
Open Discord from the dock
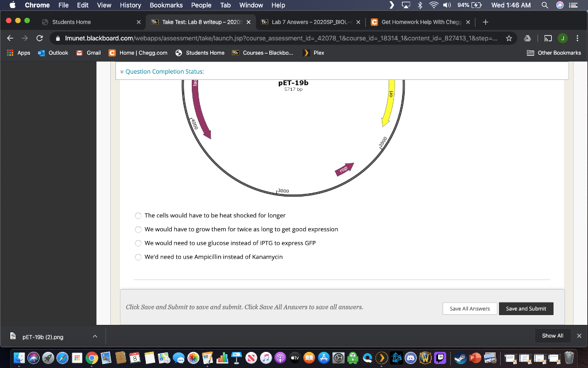[x=411, y=358]
